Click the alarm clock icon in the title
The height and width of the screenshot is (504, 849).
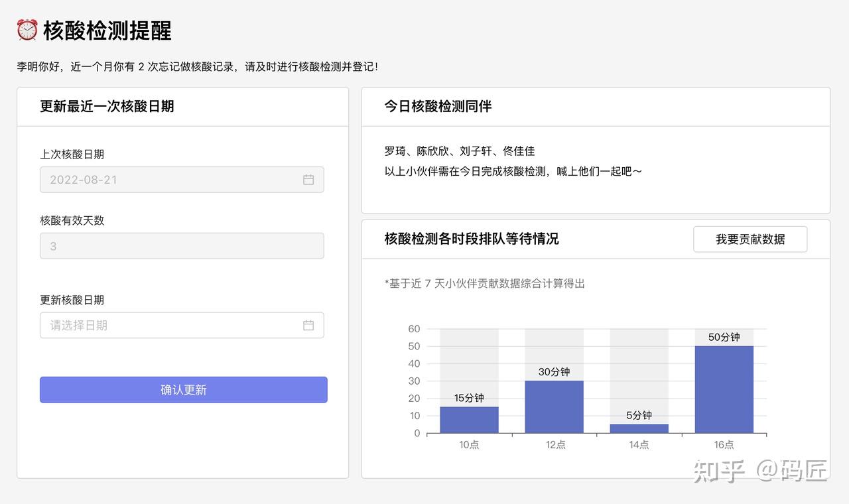pos(27,30)
